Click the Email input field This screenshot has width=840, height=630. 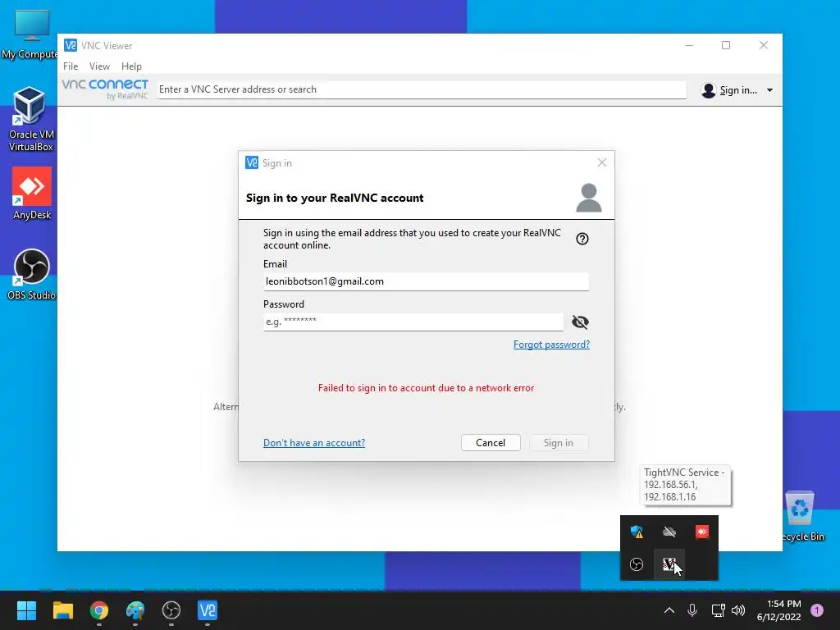[x=426, y=281]
